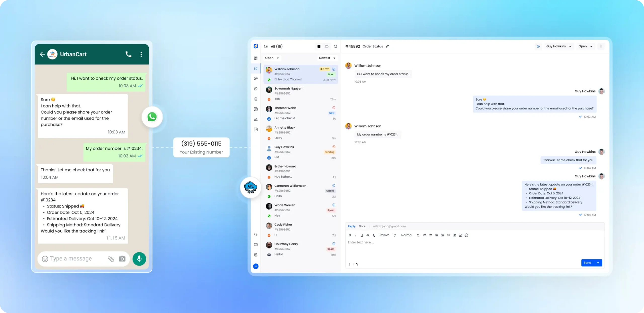Toggle underline formatting in the editor
644x313 pixels.
tap(362, 235)
